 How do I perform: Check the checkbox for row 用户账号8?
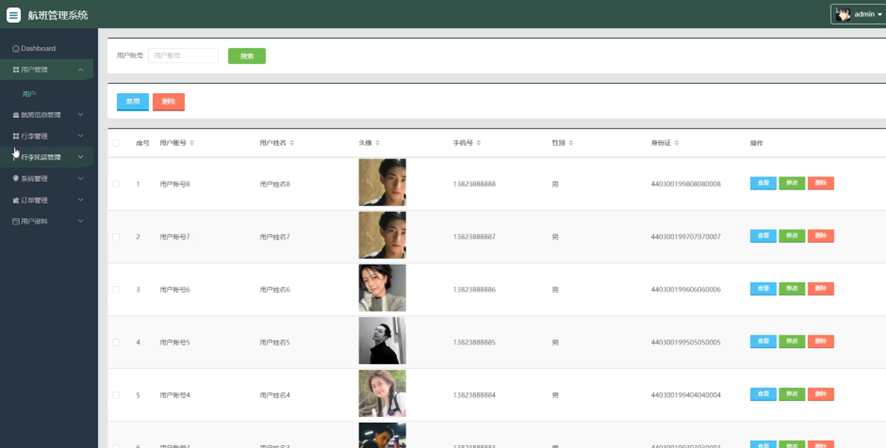(116, 184)
